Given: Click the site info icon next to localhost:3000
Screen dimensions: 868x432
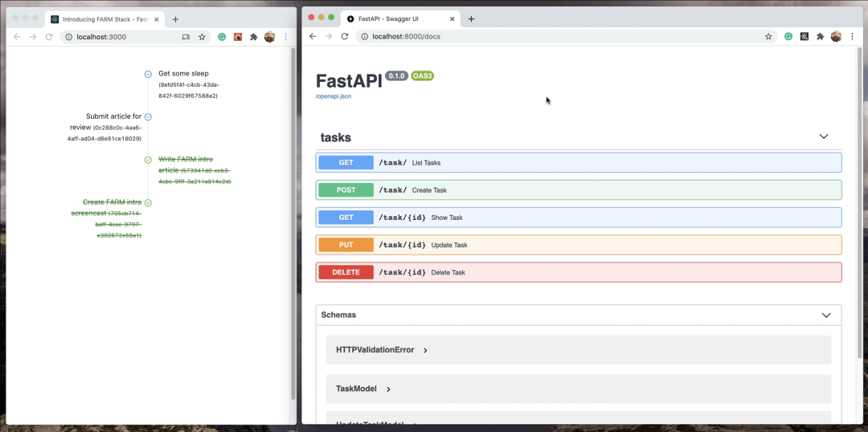Looking at the screenshot, I should click(68, 37).
